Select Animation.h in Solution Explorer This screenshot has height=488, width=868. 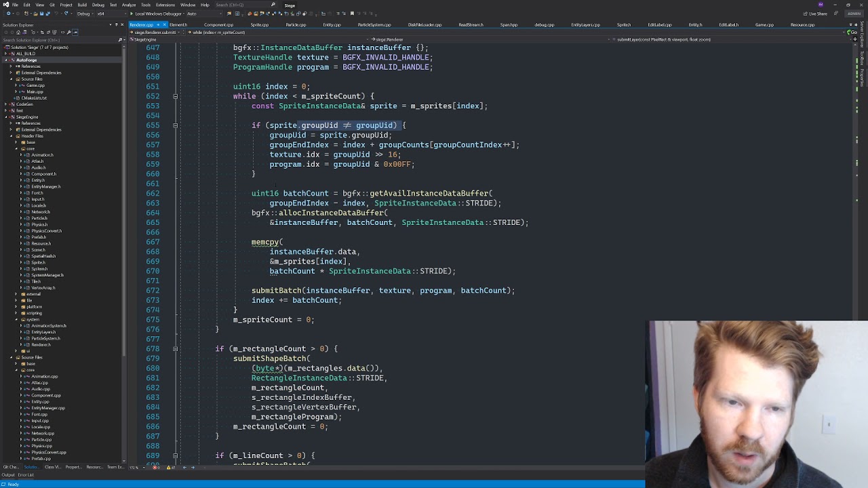[x=41, y=155]
